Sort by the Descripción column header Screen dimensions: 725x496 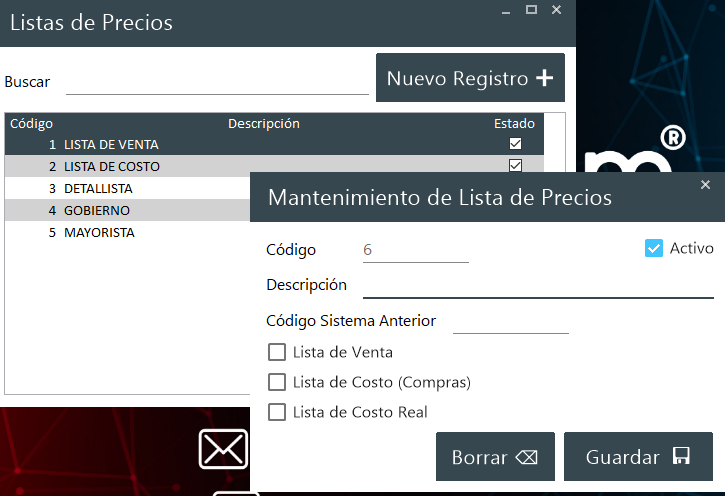(264, 124)
